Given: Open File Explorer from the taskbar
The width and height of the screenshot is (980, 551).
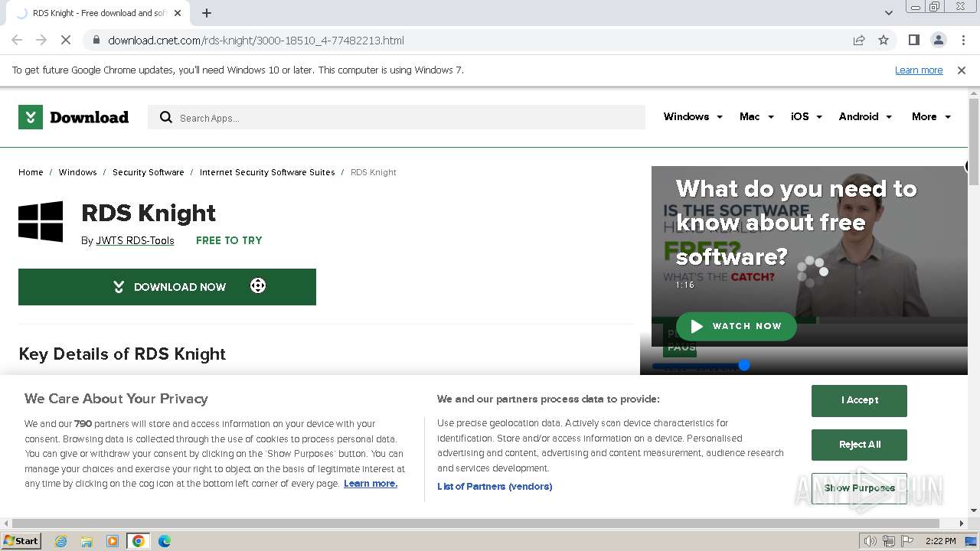Looking at the screenshot, I should click(87, 541).
